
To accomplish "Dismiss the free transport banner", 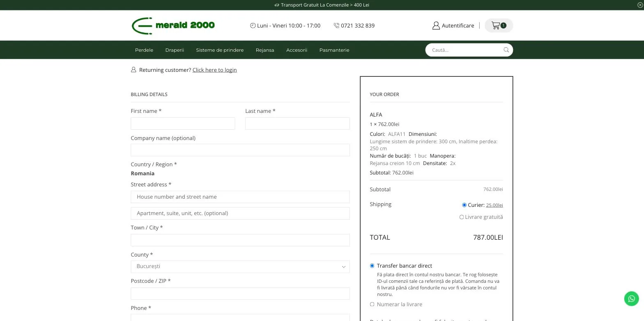I will [640, 5].
